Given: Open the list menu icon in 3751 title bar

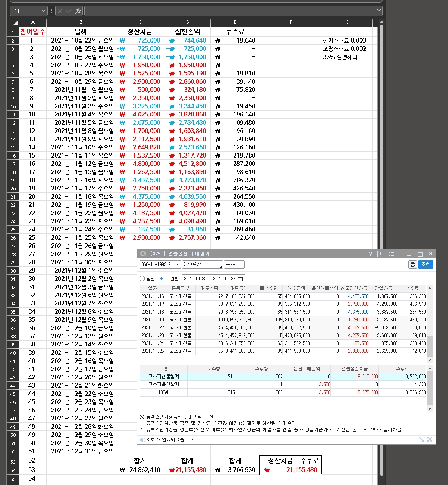Looking at the screenshot, I should 392,254.
